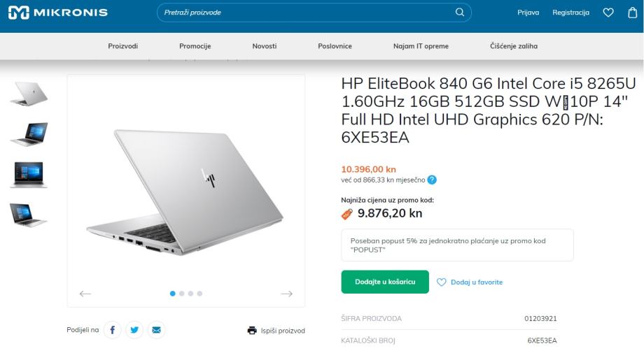The image size is (644, 360).
Task: Select the fourth image carousel dot
Action: [x=199, y=294]
